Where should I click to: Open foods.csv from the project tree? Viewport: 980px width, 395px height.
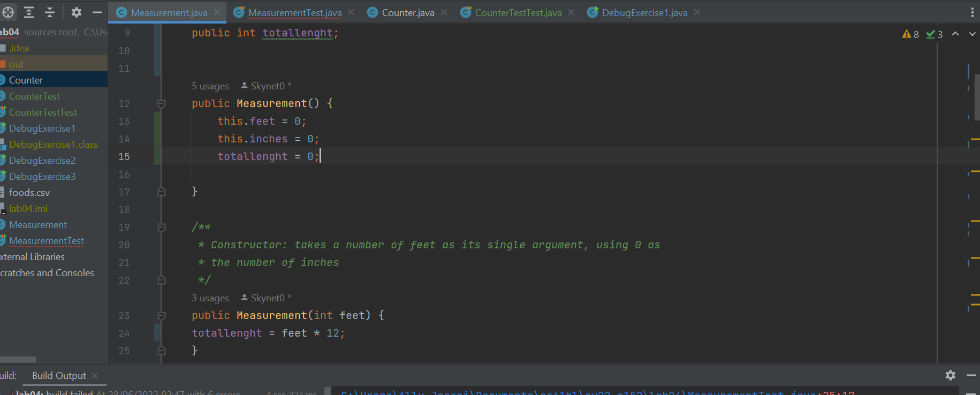pyautogui.click(x=29, y=193)
